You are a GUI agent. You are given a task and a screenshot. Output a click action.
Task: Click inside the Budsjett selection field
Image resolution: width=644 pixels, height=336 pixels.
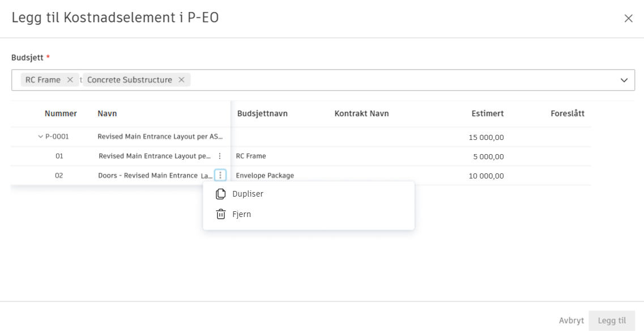(x=396, y=80)
